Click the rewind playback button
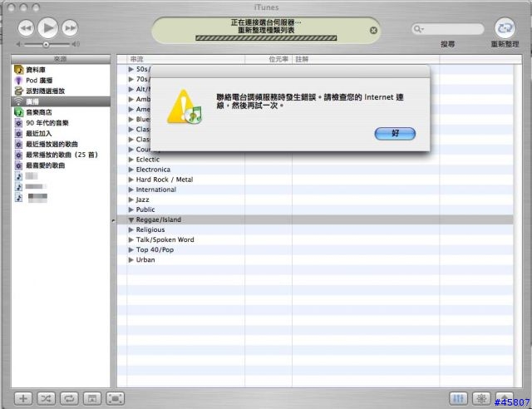The height and width of the screenshot is (409, 532). pos(26,27)
